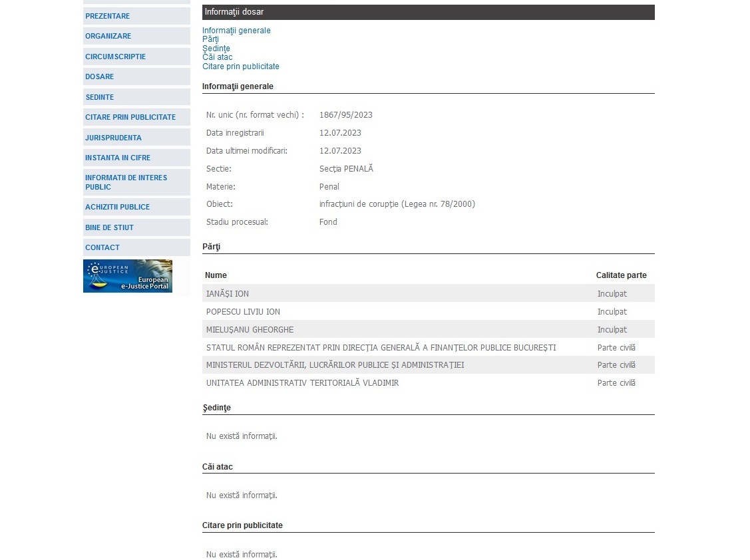Select CIRCUMSCRIPTIE in the sidebar

(116, 57)
